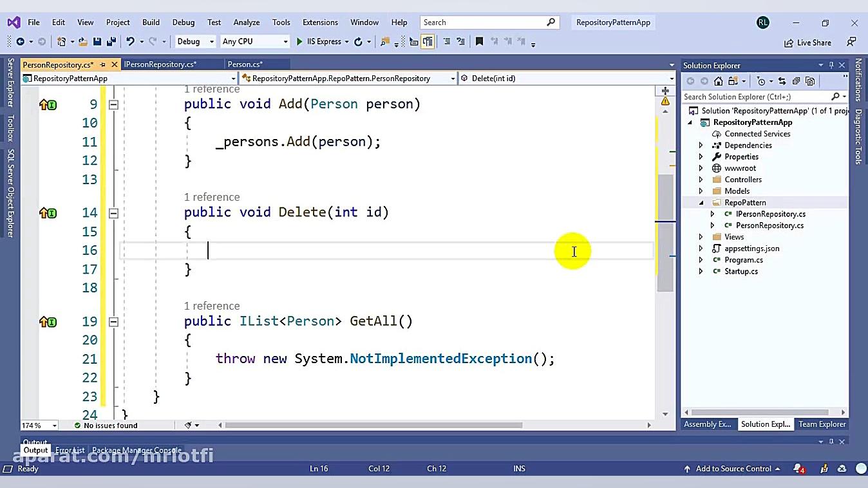Click the lightbulb warning icon near the scrollbar
This screenshot has height=488, width=868.
[x=665, y=101]
